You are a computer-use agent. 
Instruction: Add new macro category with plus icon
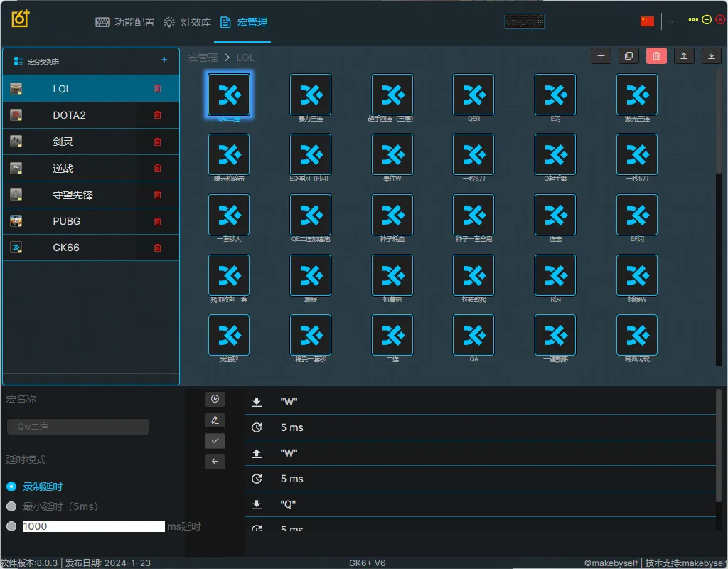tap(164, 60)
